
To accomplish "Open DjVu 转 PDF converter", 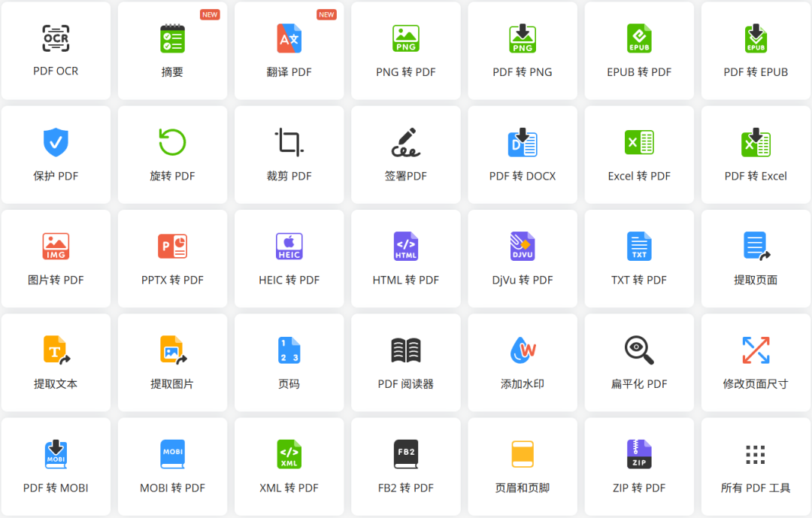I will pyautogui.click(x=523, y=259).
